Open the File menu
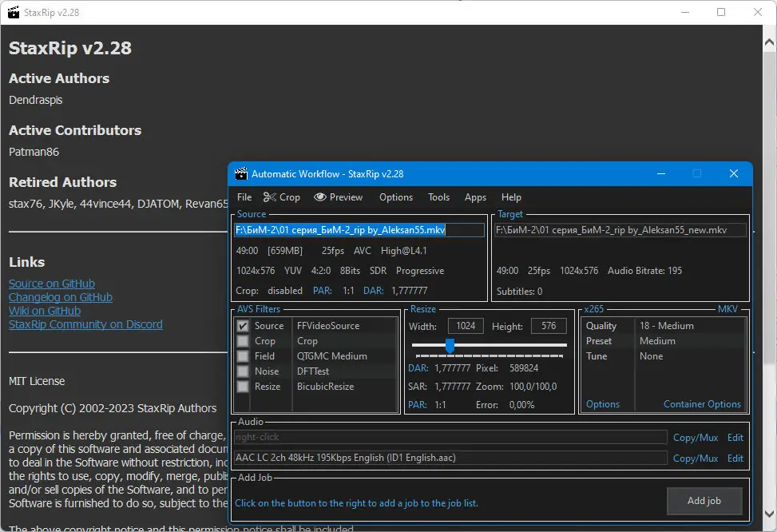 tap(244, 197)
